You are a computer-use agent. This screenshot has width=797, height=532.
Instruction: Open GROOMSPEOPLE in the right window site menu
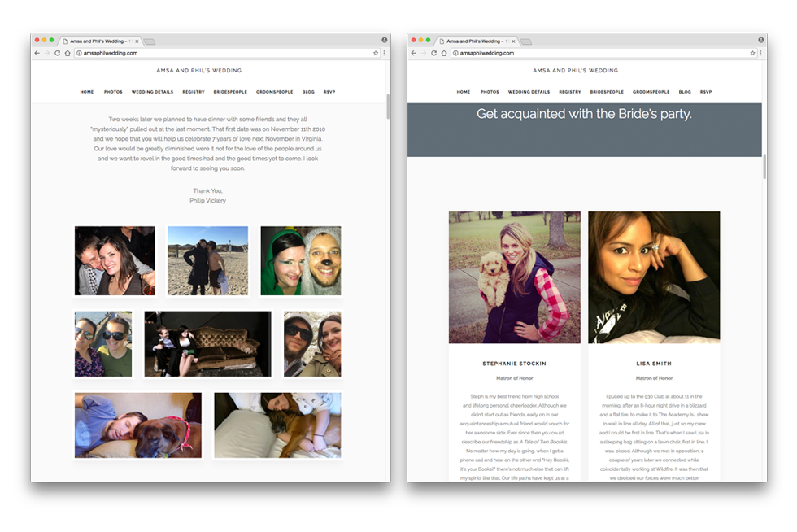[x=651, y=92]
